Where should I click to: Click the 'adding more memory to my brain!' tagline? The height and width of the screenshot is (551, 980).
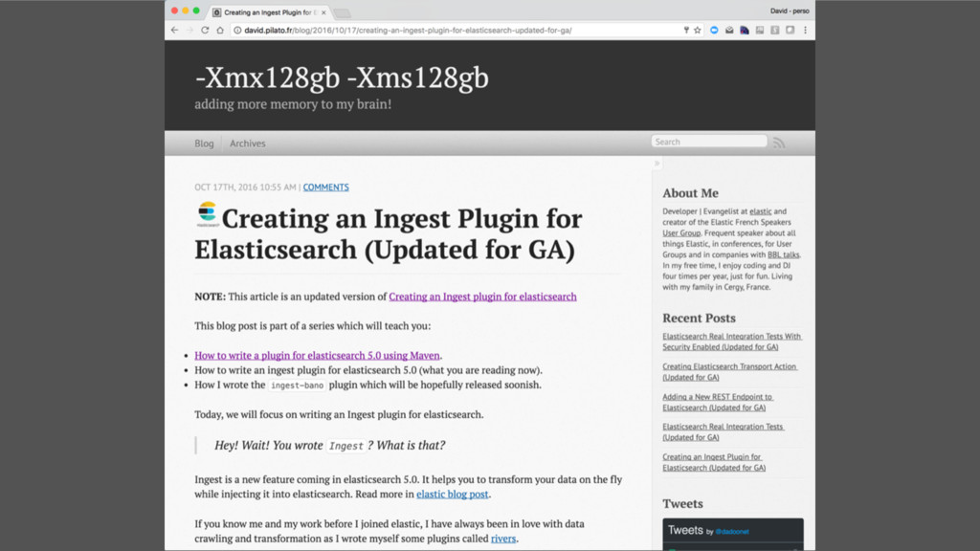click(293, 104)
